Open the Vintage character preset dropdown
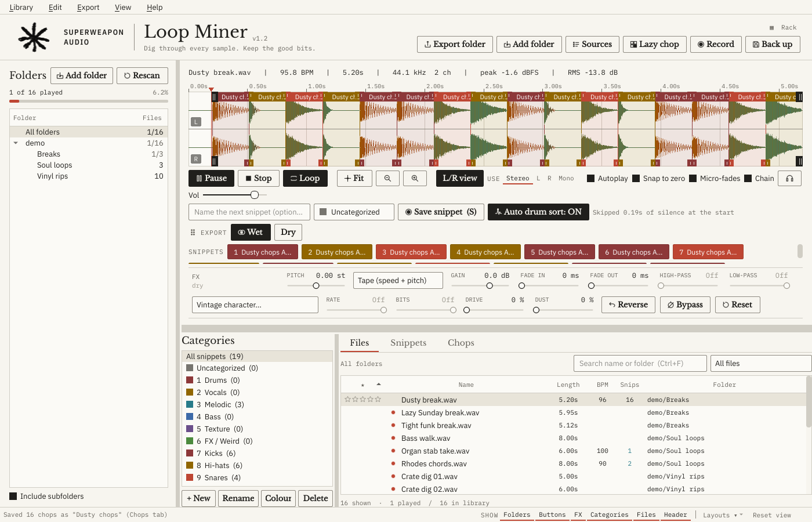Viewport: 812px width, 522px height. (x=255, y=305)
